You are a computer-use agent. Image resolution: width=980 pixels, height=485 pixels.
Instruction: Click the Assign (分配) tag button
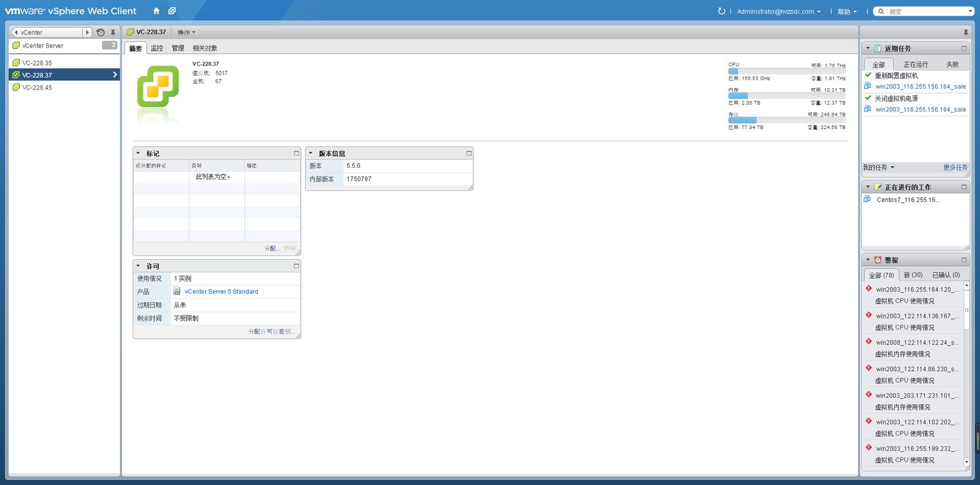pos(272,248)
